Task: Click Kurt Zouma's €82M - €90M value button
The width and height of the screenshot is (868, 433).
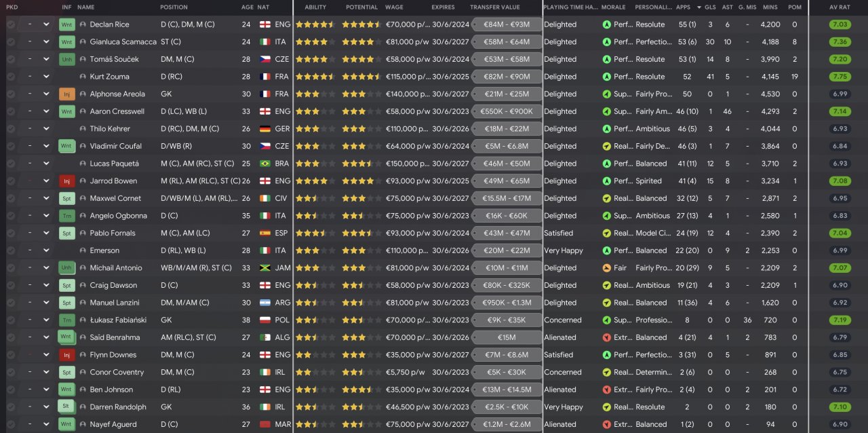Action: click(506, 77)
